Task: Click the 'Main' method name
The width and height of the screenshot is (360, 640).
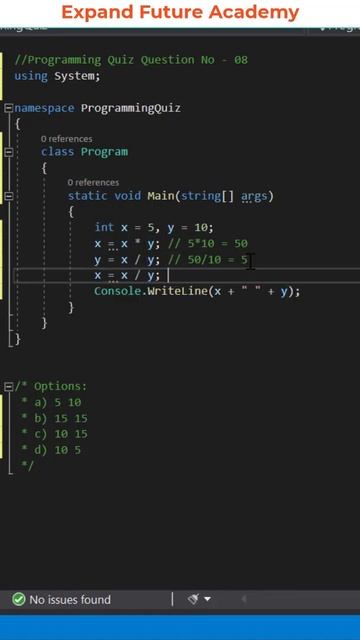Action: coord(161,196)
